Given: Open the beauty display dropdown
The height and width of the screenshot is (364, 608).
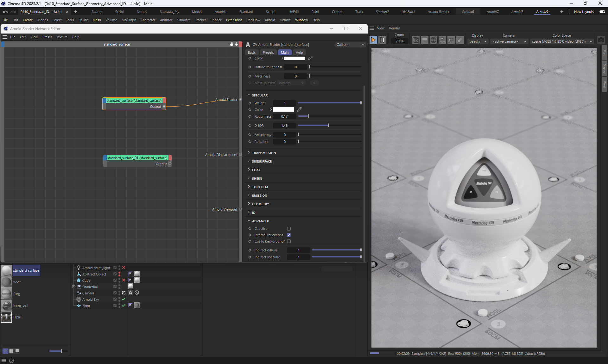Looking at the screenshot, I should click(478, 41).
